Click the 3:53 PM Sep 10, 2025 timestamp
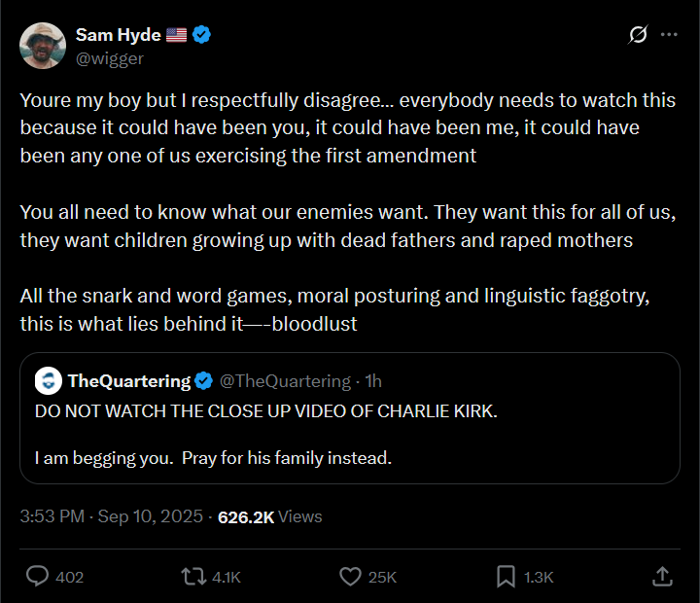Viewport: 700px width, 603px height. tap(112, 517)
